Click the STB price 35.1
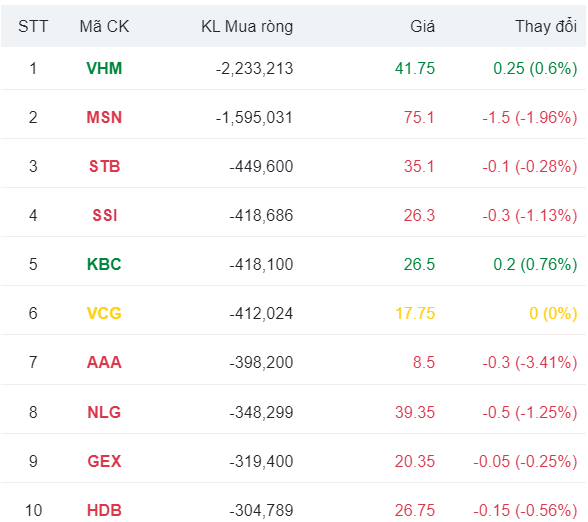588x522 pixels. [x=419, y=166]
